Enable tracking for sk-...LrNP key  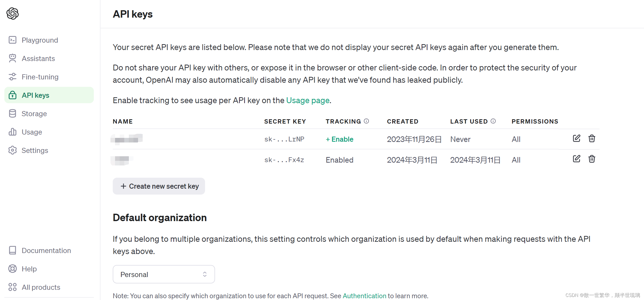point(340,139)
